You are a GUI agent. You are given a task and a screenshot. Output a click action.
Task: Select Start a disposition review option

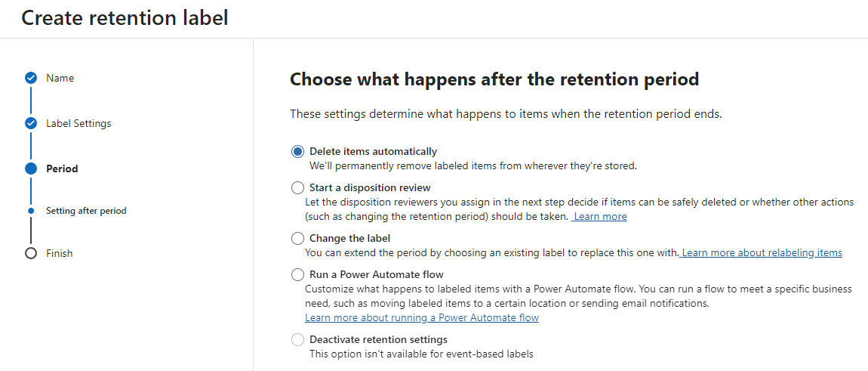coord(297,187)
